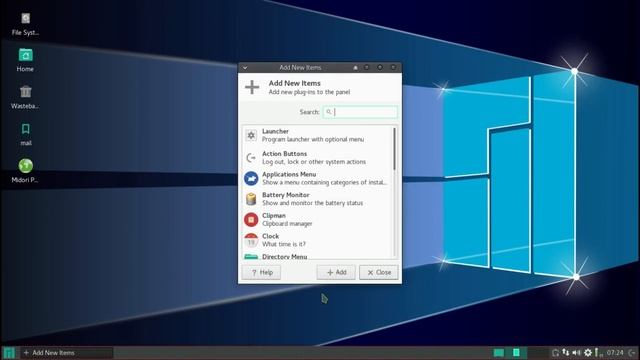Select the Clock calendar icon
The height and width of the screenshot is (360, 640).
[x=251, y=240]
